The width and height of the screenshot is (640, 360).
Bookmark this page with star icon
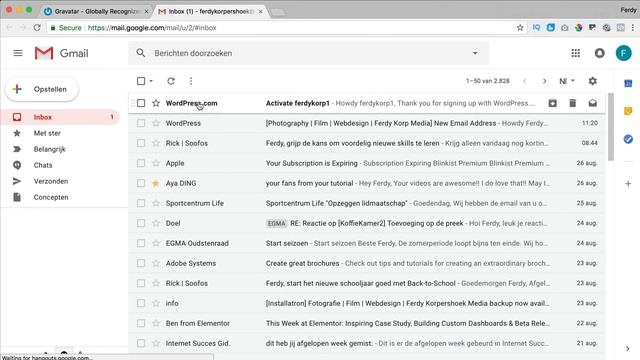pos(520,28)
